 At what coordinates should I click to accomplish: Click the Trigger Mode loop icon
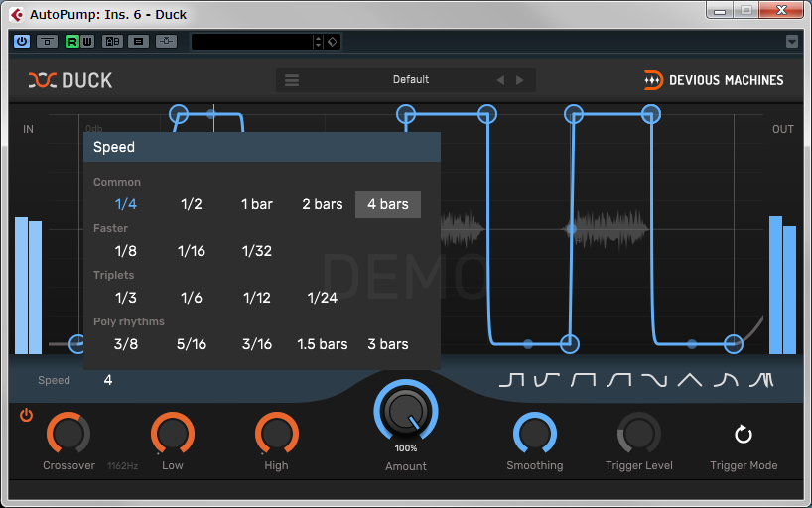coord(744,434)
